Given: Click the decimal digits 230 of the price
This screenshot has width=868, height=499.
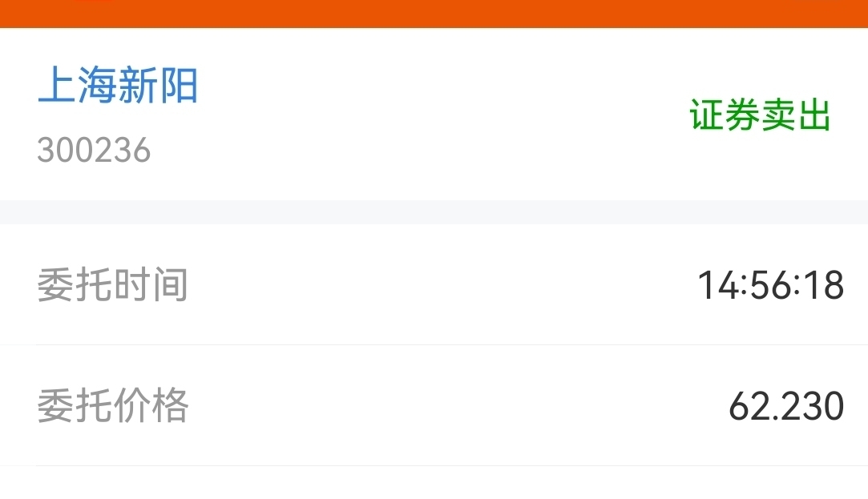Looking at the screenshot, I should [x=809, y=406].
